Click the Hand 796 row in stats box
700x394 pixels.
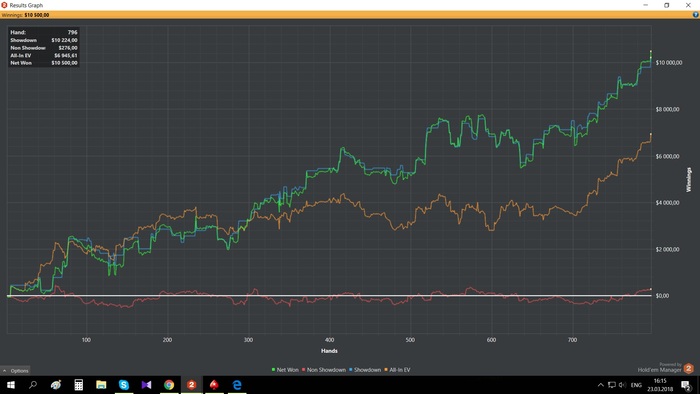[44, 32]
